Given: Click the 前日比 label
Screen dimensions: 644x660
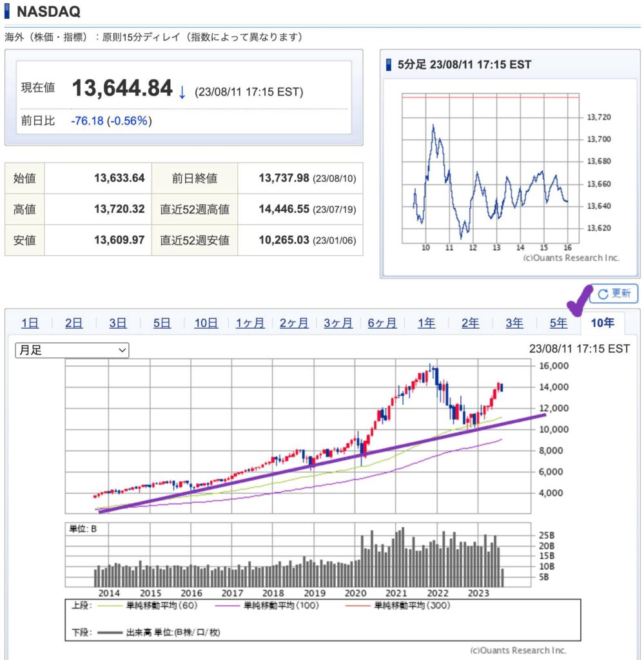Looking at the screenshot, I should click(x=38, y=121).
